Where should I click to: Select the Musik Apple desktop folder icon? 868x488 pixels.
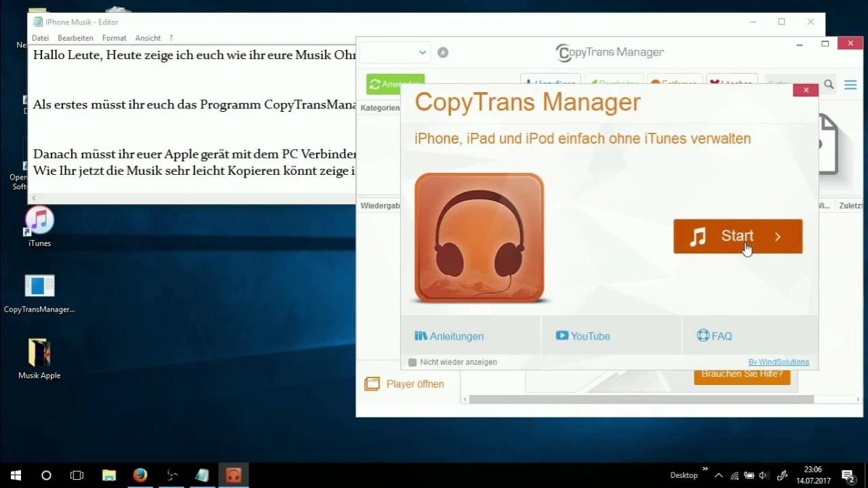[x=39, y=359]
